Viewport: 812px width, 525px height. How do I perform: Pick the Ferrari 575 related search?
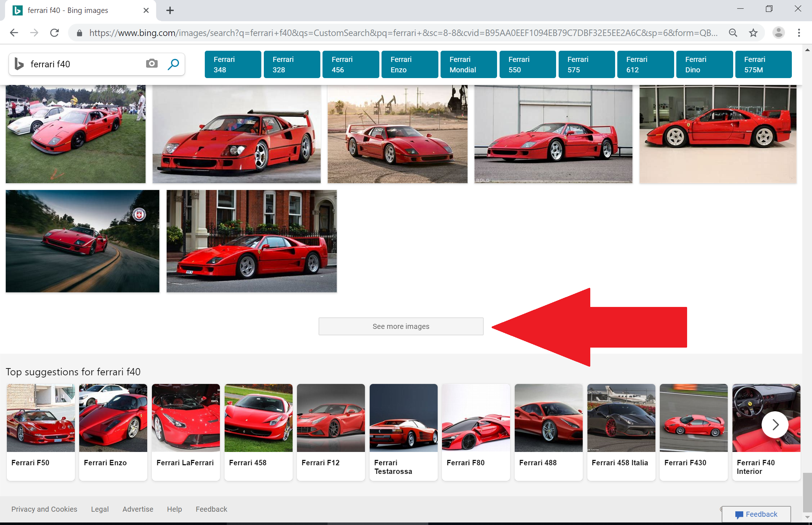(x=587, y=64)
